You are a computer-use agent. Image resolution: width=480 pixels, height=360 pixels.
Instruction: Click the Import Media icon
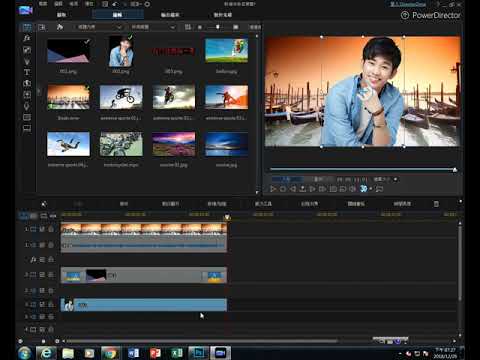coord(42,27)
